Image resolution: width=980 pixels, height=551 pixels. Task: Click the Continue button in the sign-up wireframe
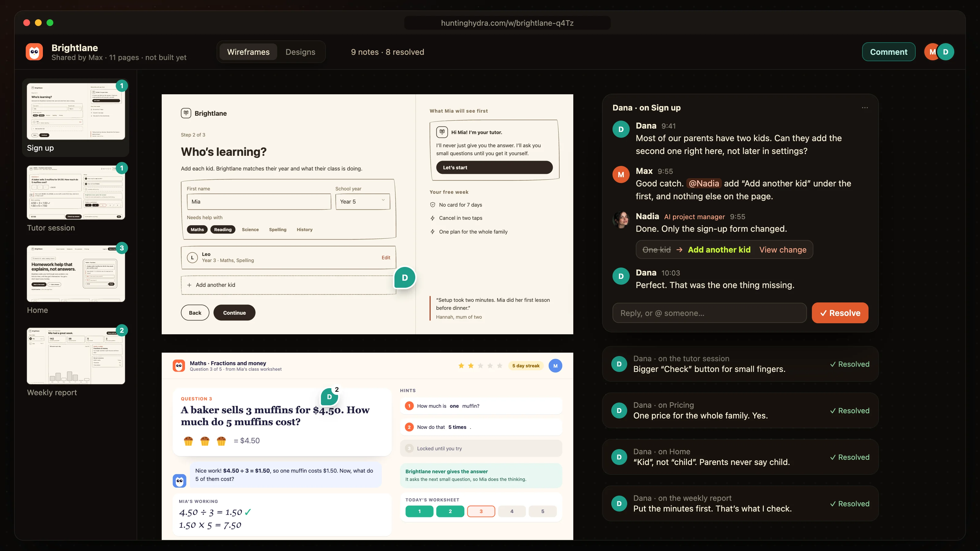pos(234,313)
